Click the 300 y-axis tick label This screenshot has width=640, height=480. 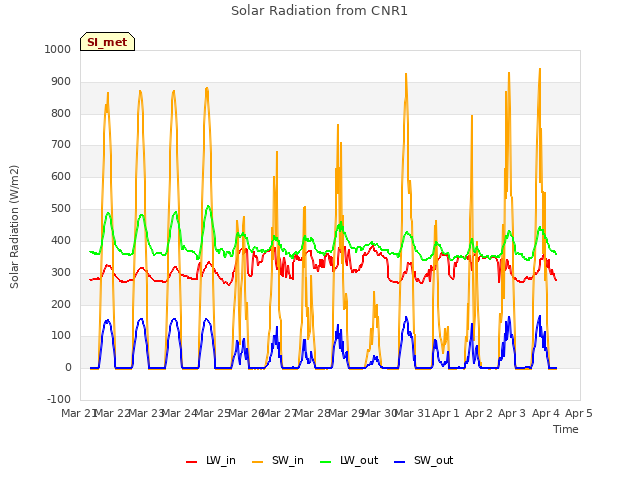coord(61,272)
